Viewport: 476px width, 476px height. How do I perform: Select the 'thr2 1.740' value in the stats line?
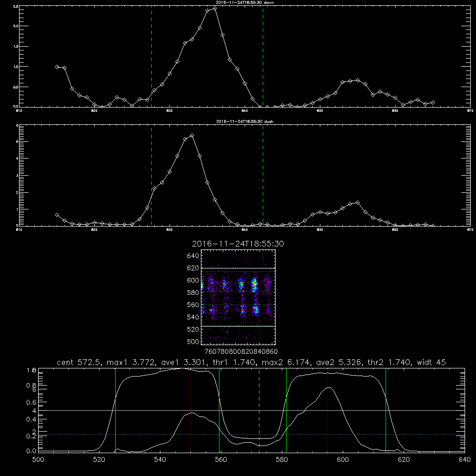tap(389, 362)
